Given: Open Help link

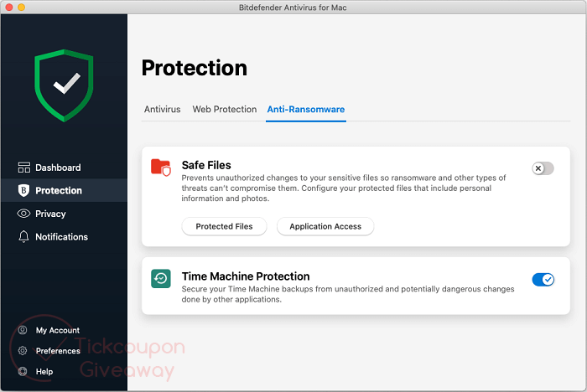Looking at the screenshot, I should point(44,371).
